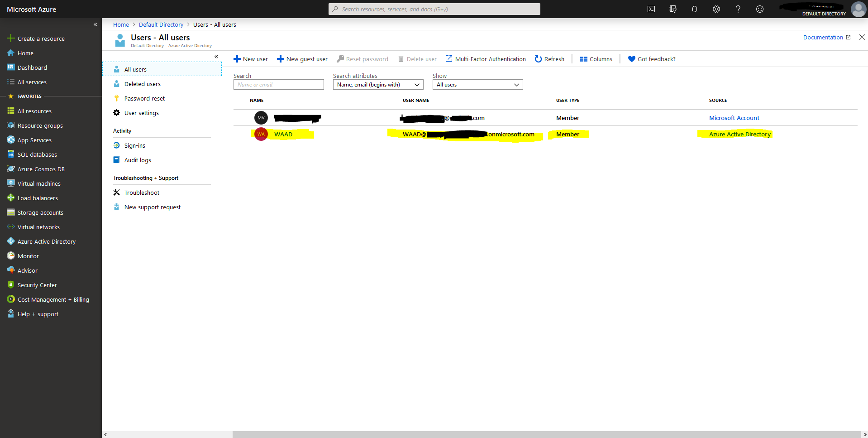Go to Home in sidebar
The image size is (868, 438).
[x=20, y=53]
